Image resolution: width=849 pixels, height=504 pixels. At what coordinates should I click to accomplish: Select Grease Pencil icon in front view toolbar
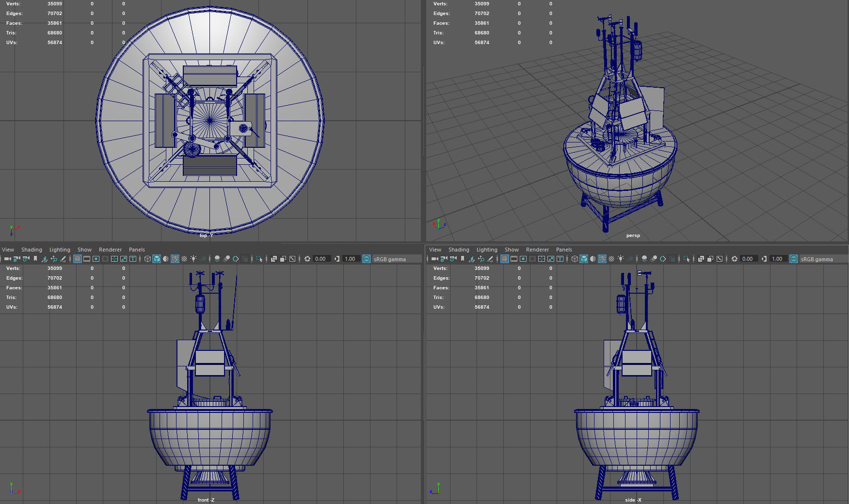click(x=63, y=259)
